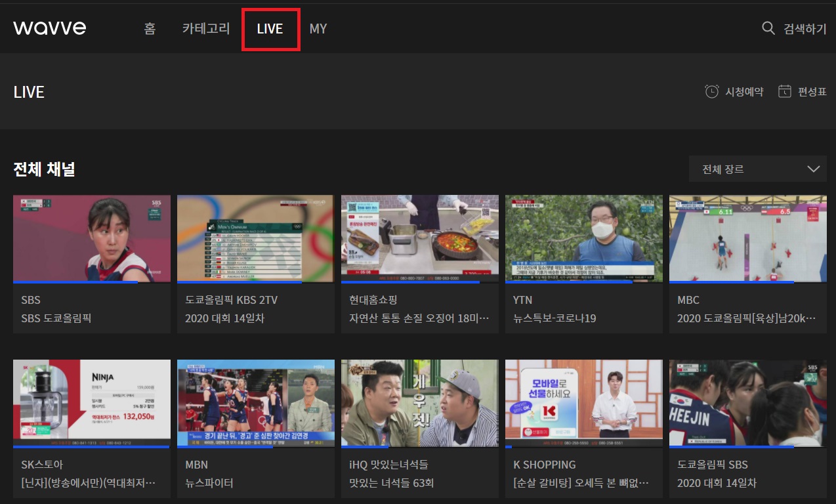Play the SBS channel thumbnail
This screenshot has width=836, height=504.
point(92,238)
